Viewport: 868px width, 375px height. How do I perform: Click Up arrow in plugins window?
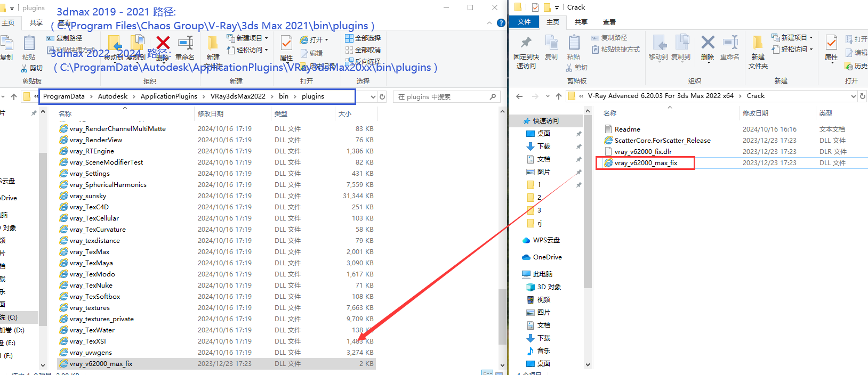click(x=14, y=97)
